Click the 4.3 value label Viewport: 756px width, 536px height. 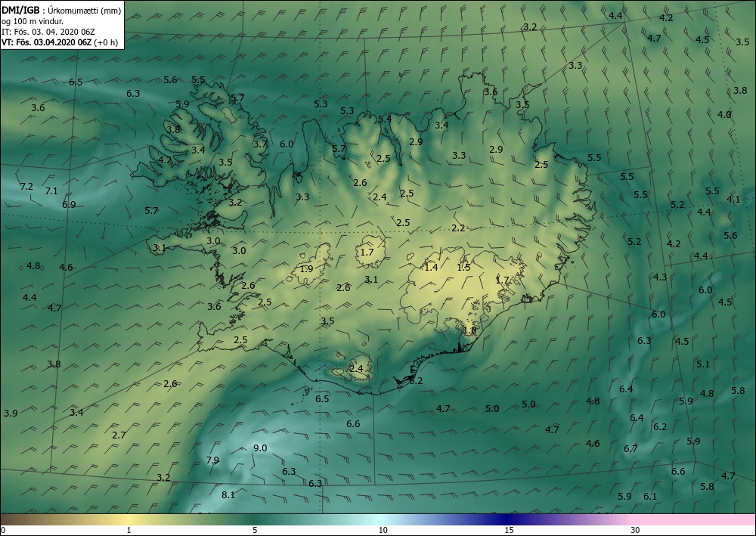pos(660,277)
